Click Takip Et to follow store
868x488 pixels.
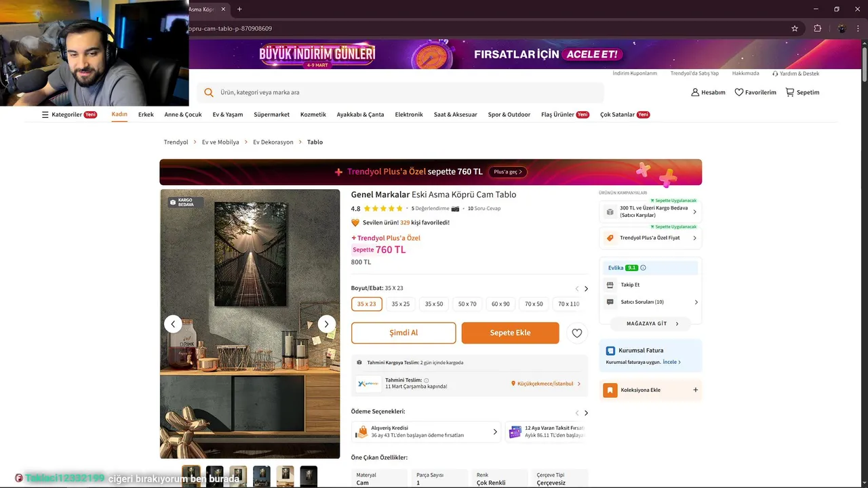(630, 285)
